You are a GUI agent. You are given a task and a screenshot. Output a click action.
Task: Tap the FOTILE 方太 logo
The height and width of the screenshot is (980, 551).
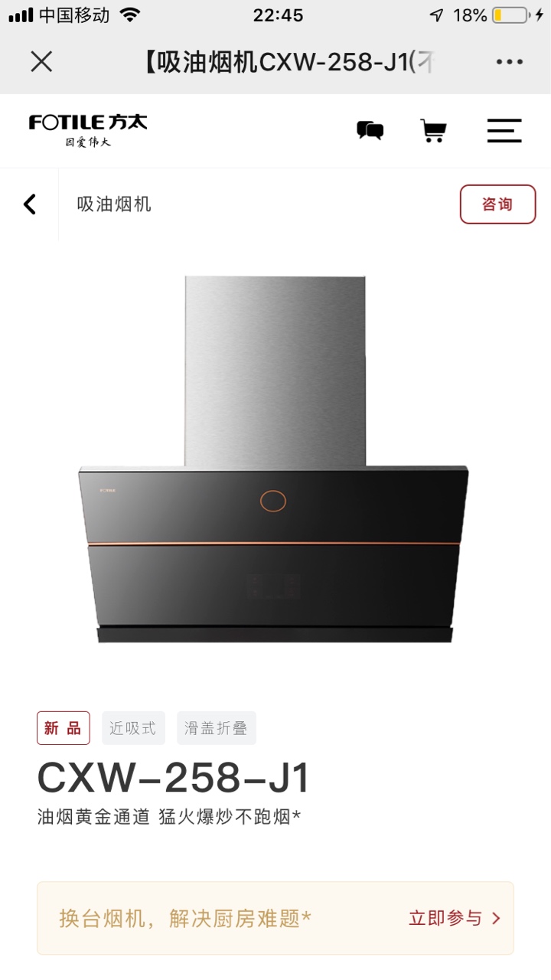[88, 130]
